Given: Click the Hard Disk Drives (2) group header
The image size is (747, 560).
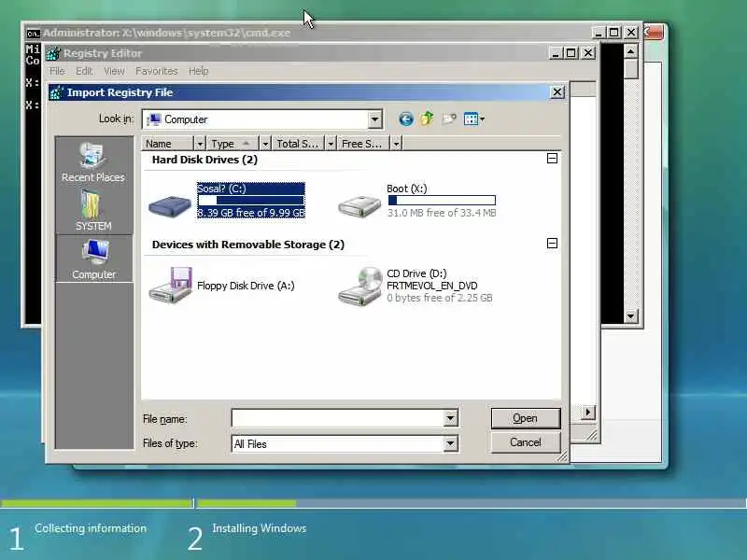Looking at the screenshot, I should [204, 160].
